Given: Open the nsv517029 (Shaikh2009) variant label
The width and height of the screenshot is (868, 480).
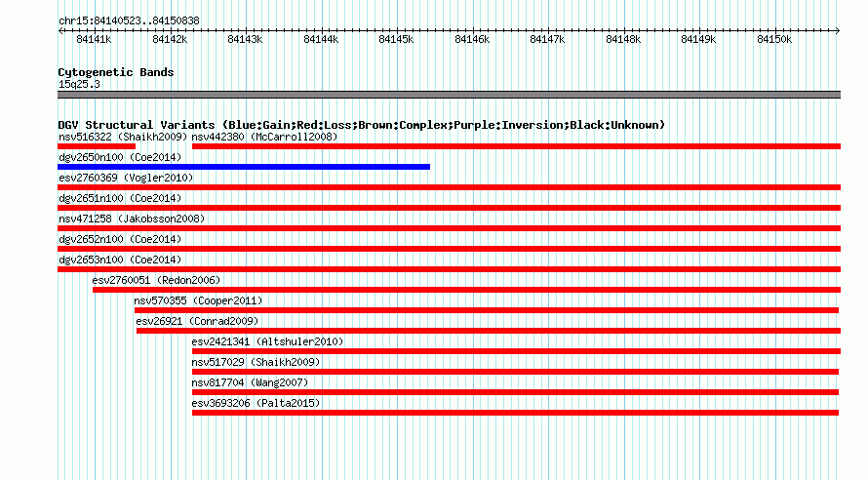Looking at the screenshot, I should [256, 362].
